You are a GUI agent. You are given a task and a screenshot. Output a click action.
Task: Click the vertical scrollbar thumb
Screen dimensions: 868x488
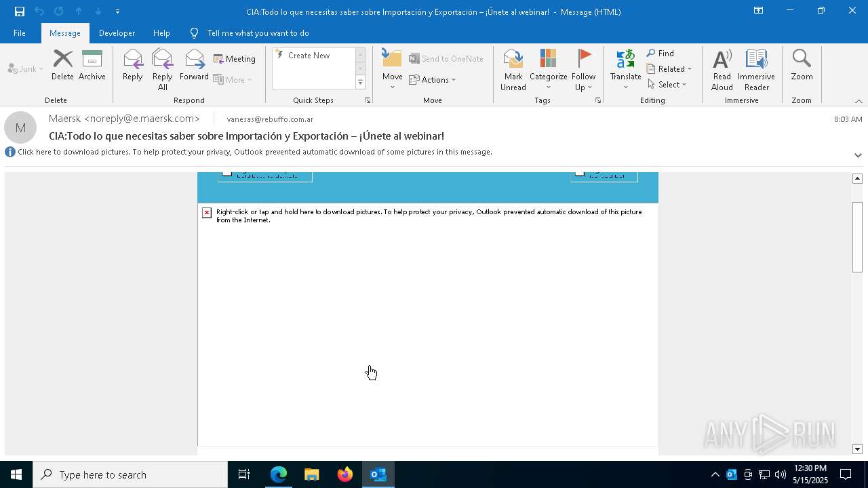tap(857, 237)
